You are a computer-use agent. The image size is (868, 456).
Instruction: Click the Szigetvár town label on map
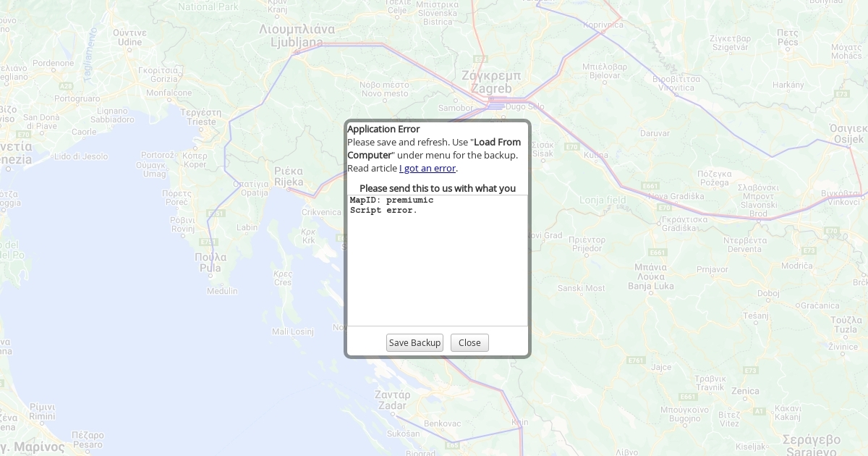[x=730, y=42]
